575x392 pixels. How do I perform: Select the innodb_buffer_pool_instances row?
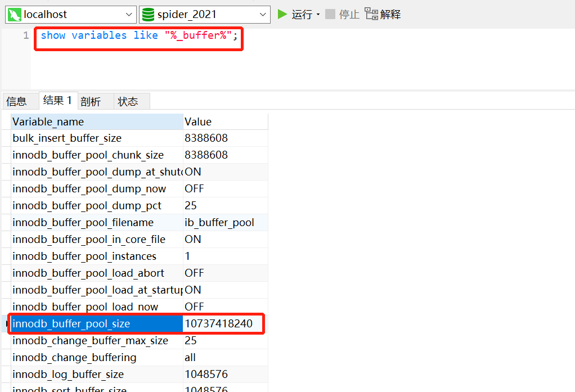pyautogui.click(x=84, y=256)
